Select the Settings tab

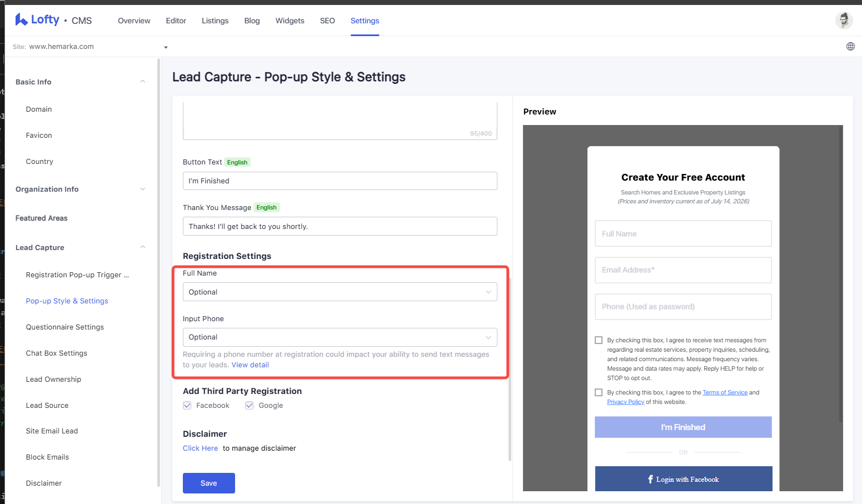pos(365,21)
